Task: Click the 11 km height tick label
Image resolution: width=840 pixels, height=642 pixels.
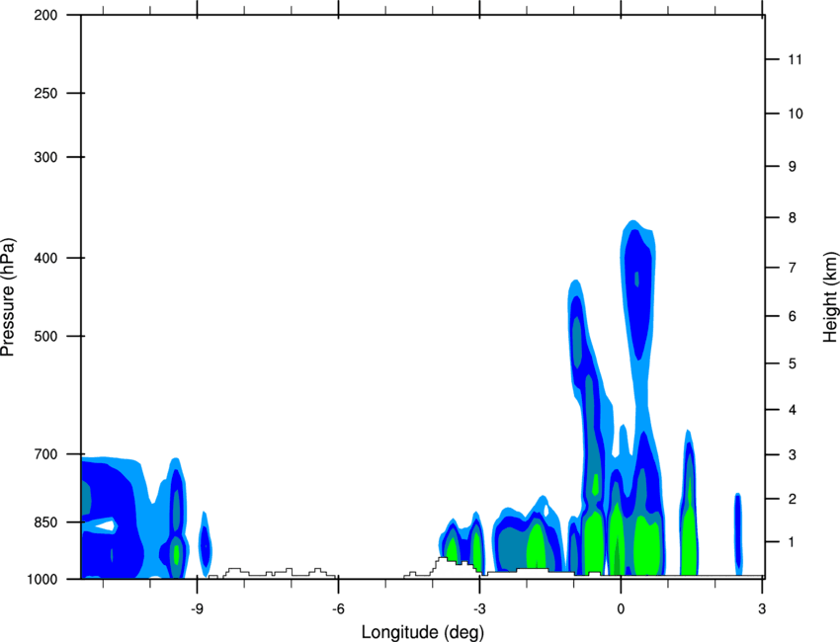Action: point(795,59)
